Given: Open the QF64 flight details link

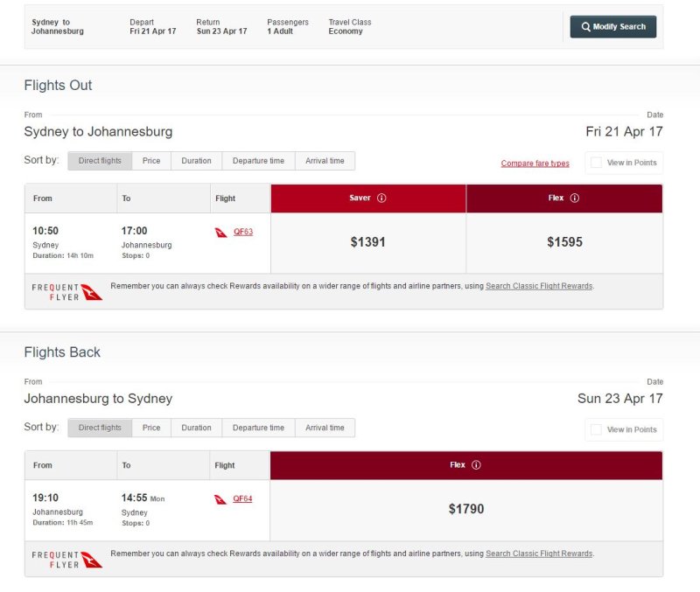Looking at the screenshot, I should [x=242, y=498].
